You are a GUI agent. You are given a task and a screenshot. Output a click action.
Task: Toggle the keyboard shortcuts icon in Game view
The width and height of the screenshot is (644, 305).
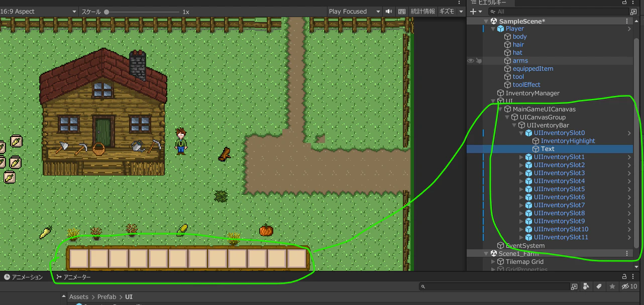(x=402, y=11)
